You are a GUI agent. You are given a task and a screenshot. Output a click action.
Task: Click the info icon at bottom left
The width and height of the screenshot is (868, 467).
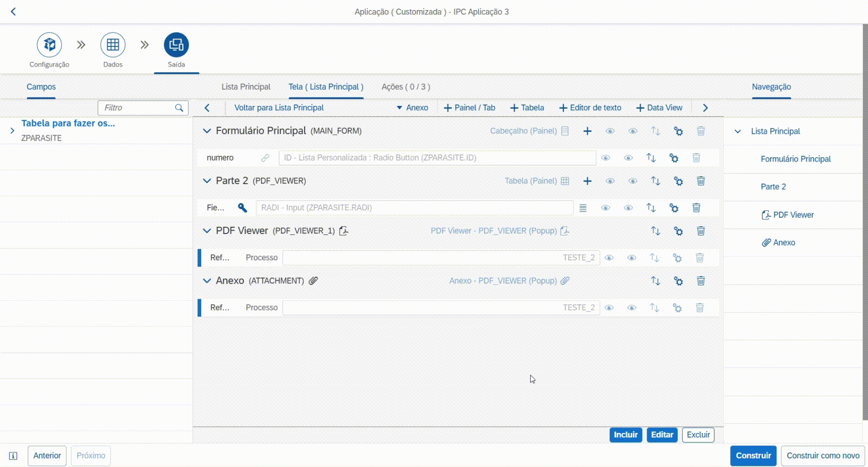pos(13,455)
